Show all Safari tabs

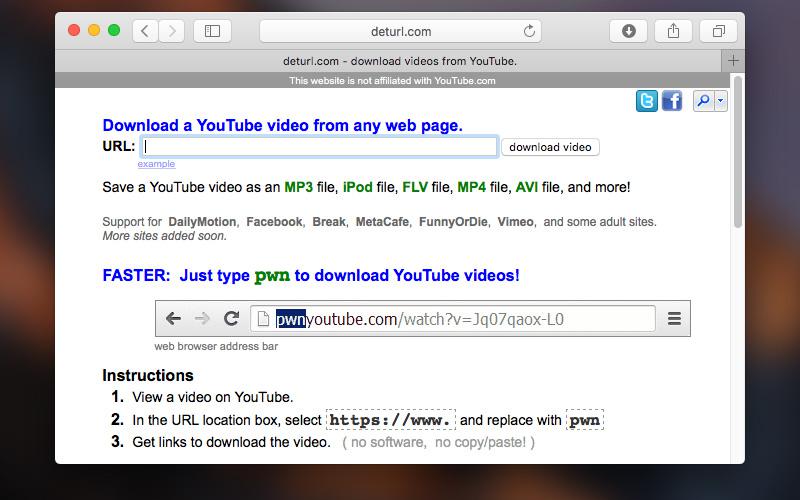(718, 31)
